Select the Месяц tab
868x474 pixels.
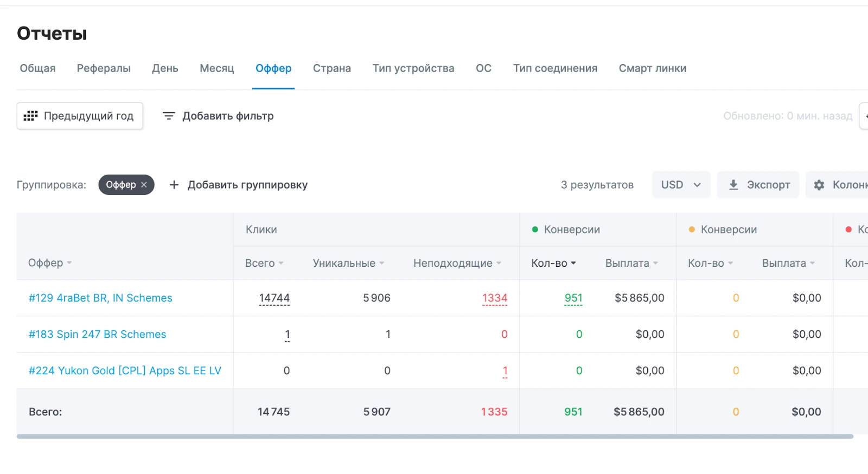click(x=217, y=68)
